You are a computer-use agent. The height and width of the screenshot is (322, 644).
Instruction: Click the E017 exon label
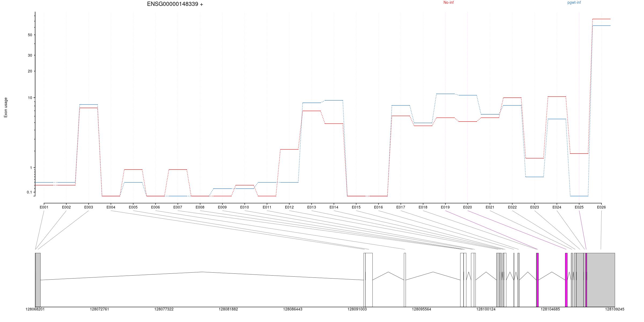pyautogui.click(x=401, y=207)
